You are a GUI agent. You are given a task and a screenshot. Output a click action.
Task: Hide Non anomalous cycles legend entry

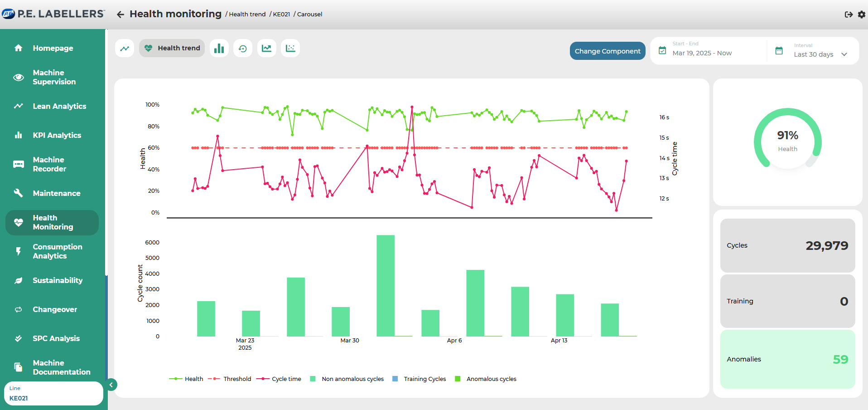pos(352,379)
